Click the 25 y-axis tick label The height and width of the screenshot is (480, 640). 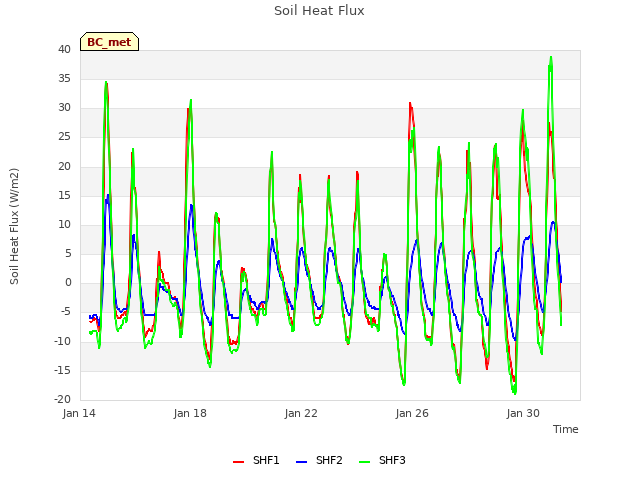click(64, 137)
